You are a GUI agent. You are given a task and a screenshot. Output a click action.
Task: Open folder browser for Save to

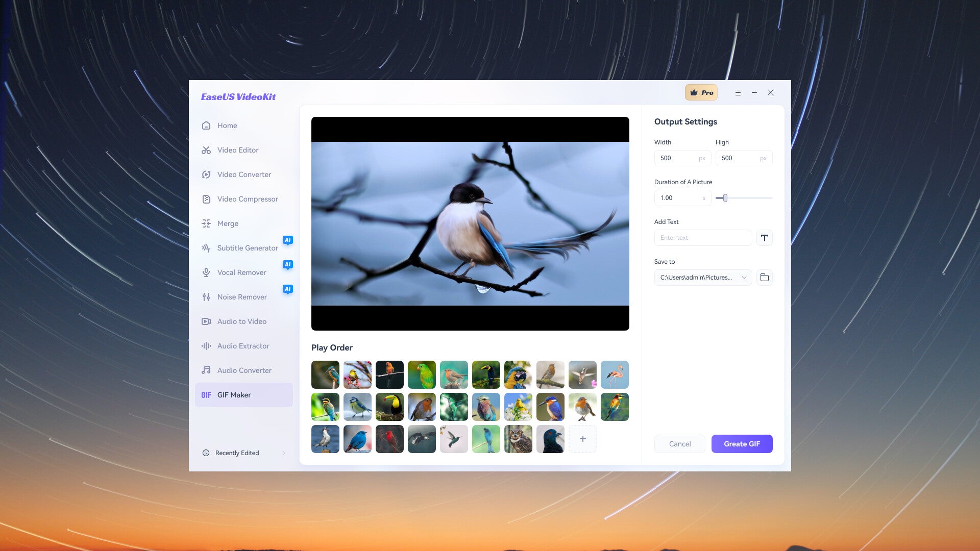click(765, 277)
